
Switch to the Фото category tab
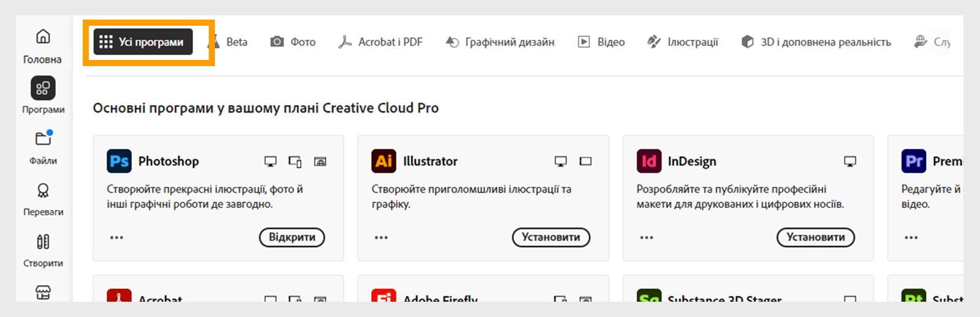point(293,42)
